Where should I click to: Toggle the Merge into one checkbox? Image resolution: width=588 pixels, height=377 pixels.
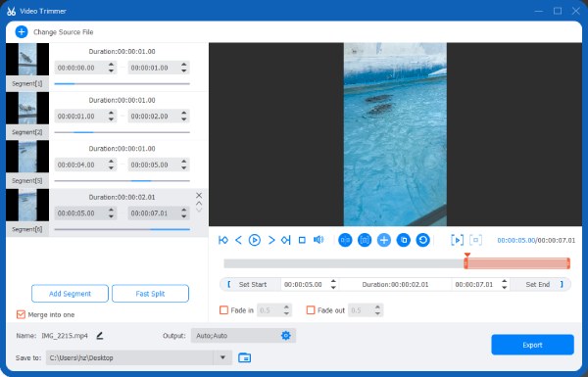[21, 314]
